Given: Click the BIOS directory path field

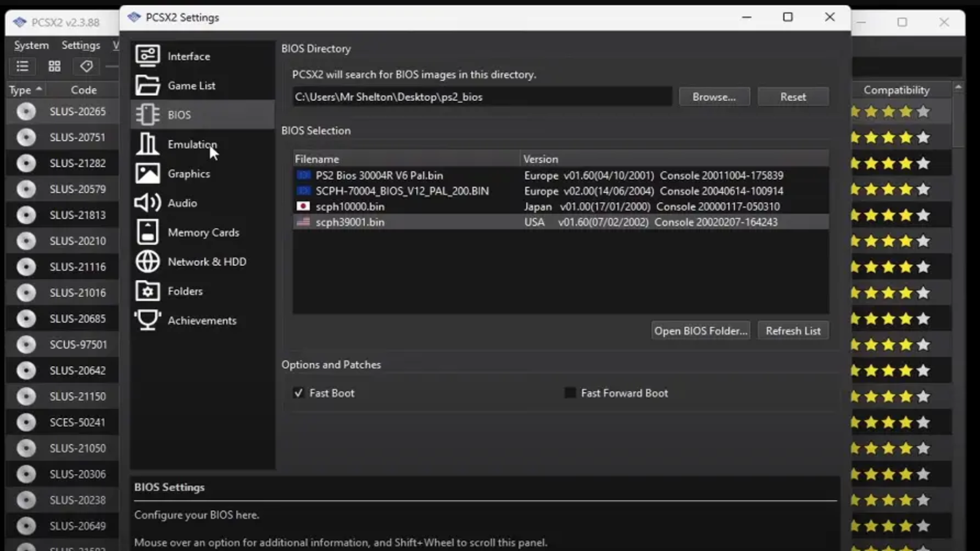Looking at the screenshot, I should (x=482, y=97).
